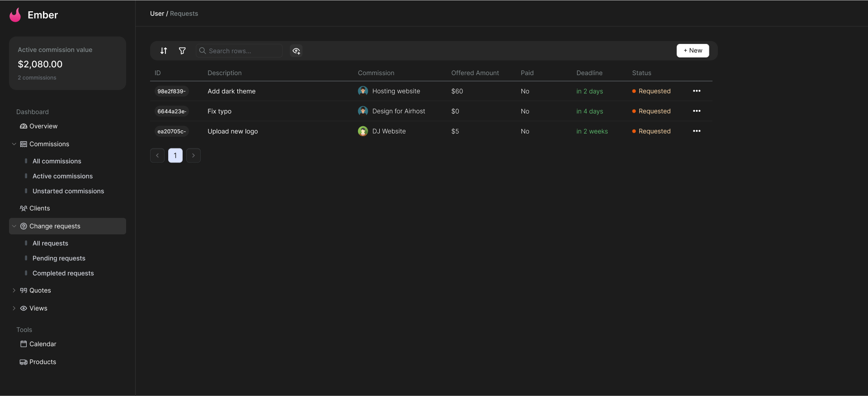Open the Add dark theme request
This screenshot has width=868, height=396.
(231, 91)
